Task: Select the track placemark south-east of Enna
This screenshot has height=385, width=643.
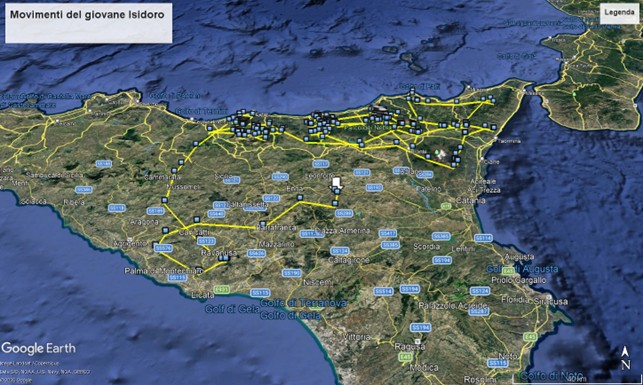Action: click(300, 198)
